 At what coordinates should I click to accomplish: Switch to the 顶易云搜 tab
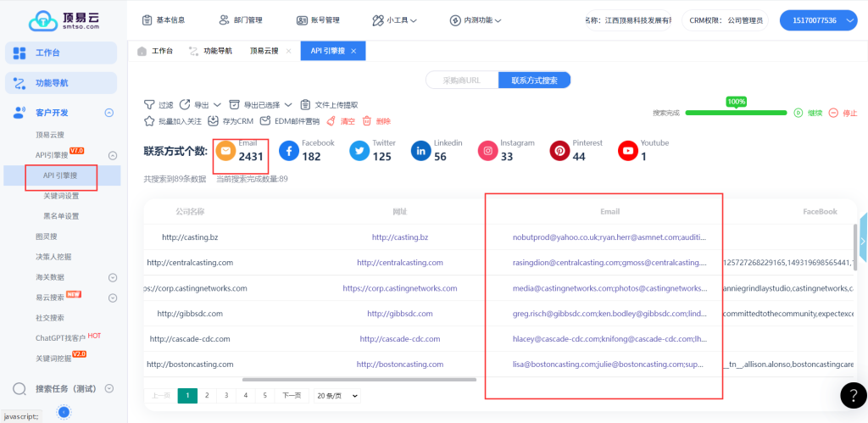point(263,51)
